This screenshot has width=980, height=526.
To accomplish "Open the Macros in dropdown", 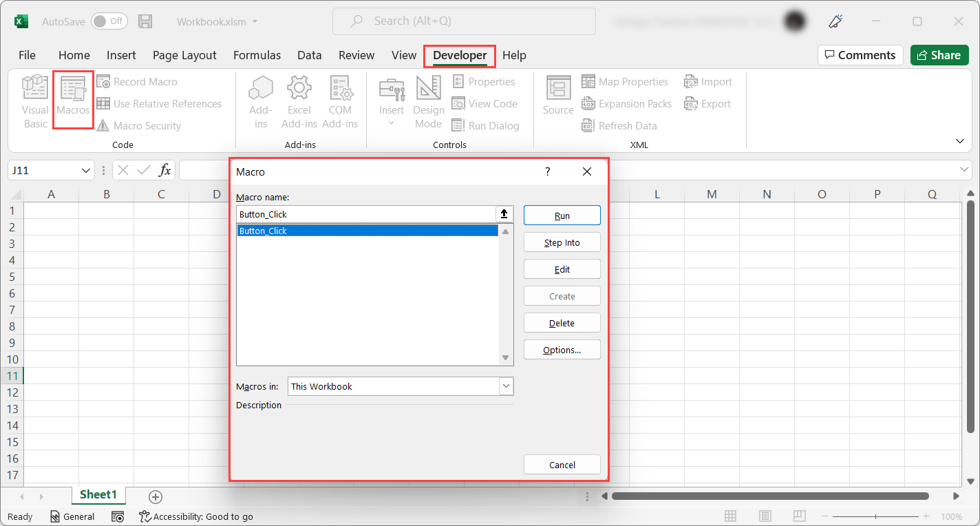I will click(x=506, y=386).
